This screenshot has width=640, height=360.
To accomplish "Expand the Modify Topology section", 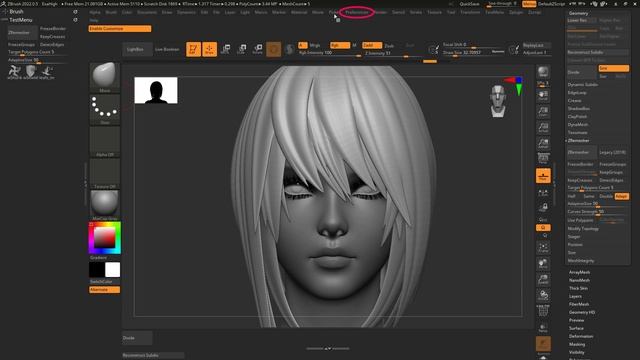I will click(583, 229).
